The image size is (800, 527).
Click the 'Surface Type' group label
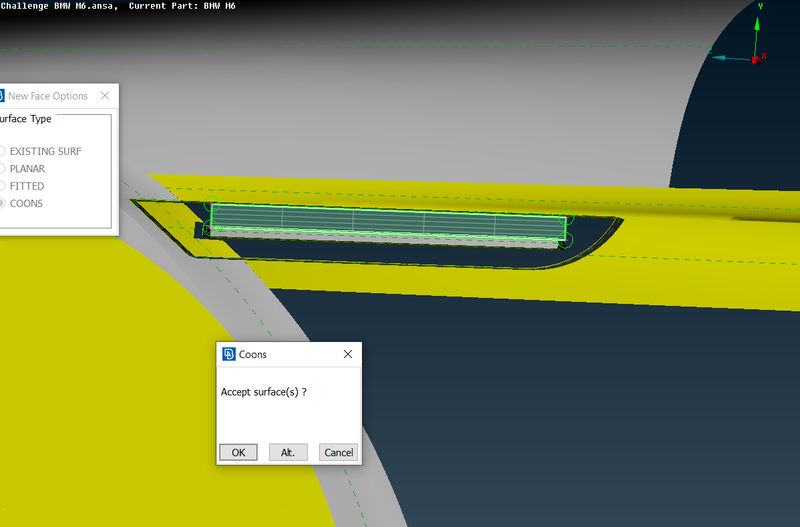tap(26, 119)
